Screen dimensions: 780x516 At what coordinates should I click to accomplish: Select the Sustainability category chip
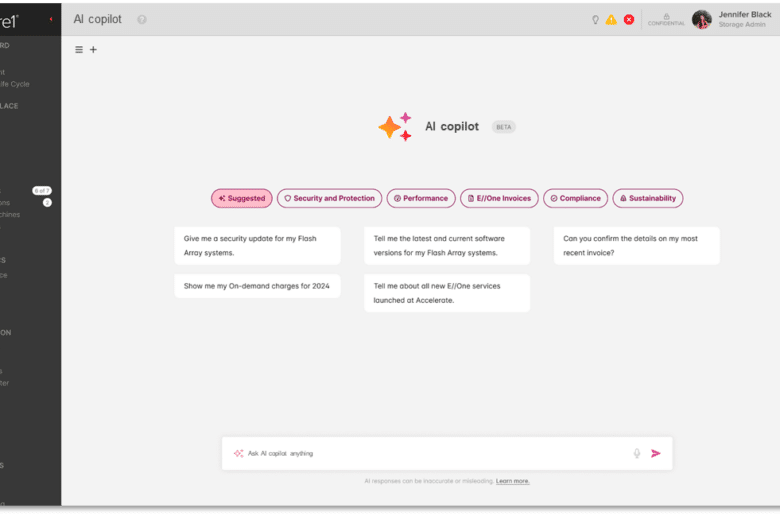tap(648, 198)
